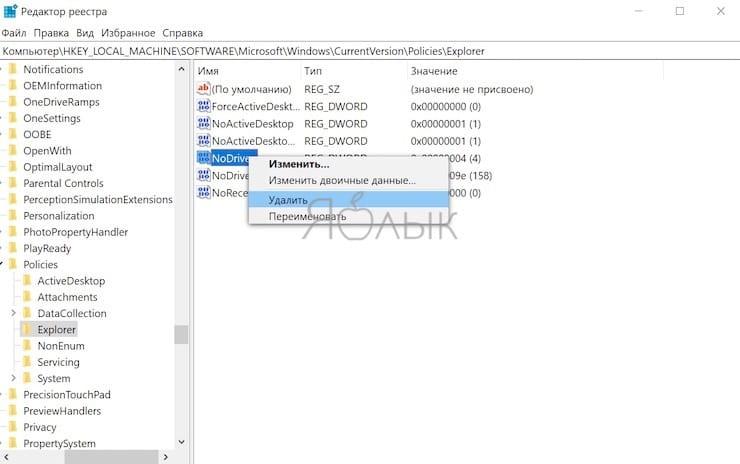740x464 pixels.
Task: Click the ActiveDesktop folder icon
Action: coord(27,281)
